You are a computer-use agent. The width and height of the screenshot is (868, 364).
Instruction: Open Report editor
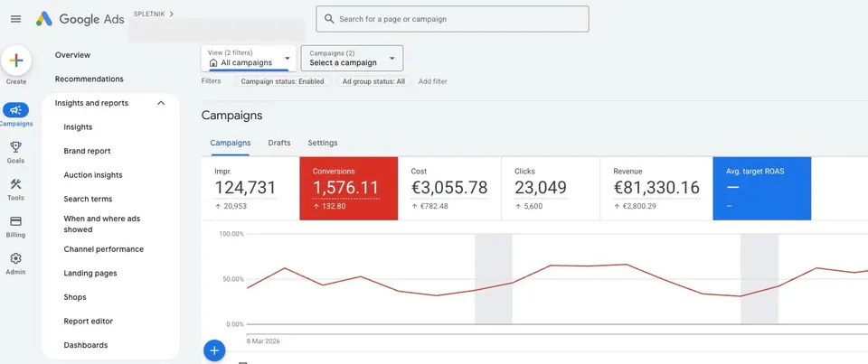(88, 321)
